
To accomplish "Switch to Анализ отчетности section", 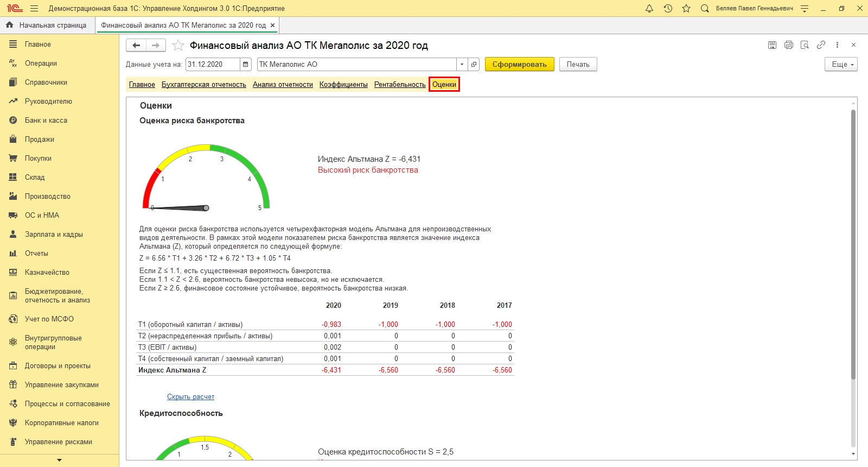I will tap(283, 85).
